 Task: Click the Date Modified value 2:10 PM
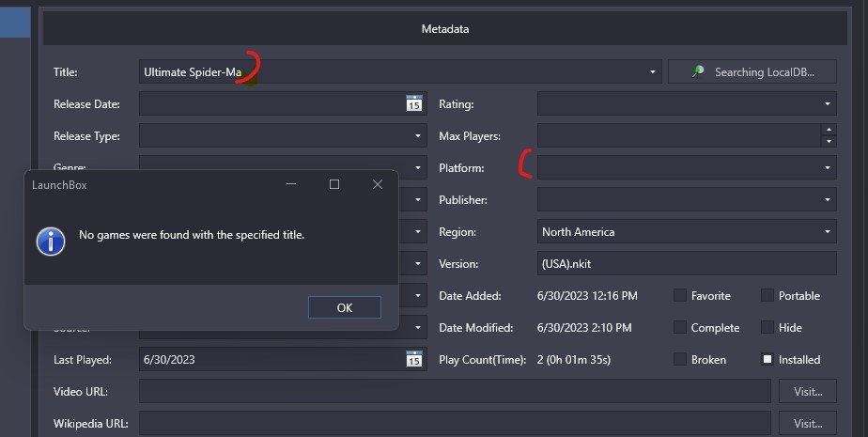tap(584, 328)
